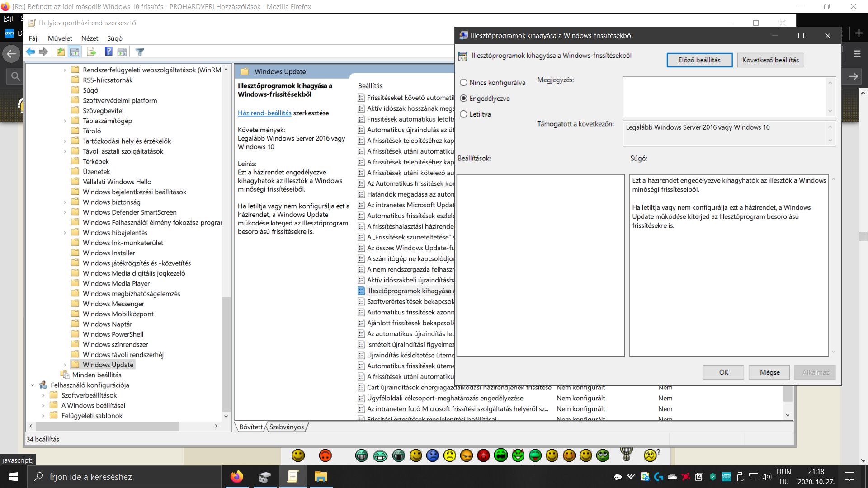The image size is (868, 488).
Task: Click the blue Back arrow in the policy editor toolbar
Action: pos(30,52)
